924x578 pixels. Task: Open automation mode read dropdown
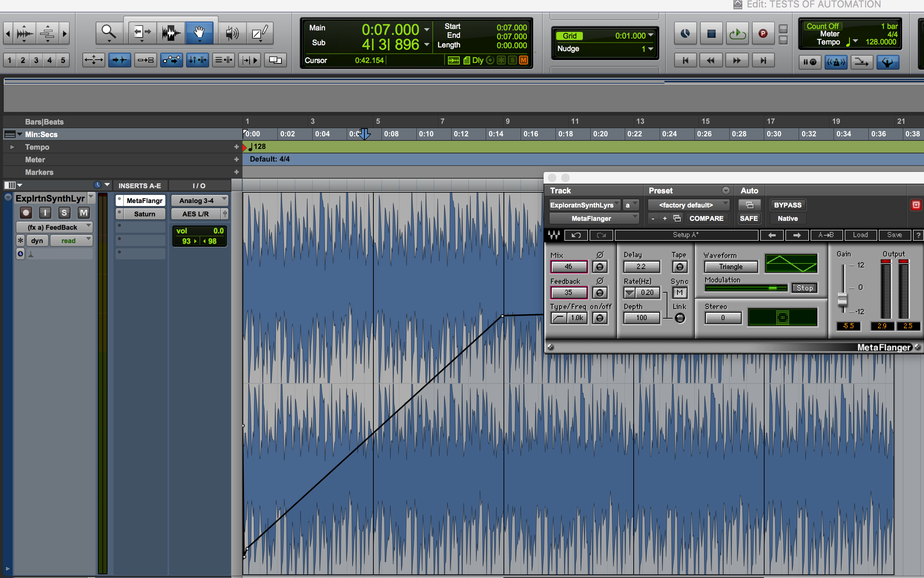72,240
